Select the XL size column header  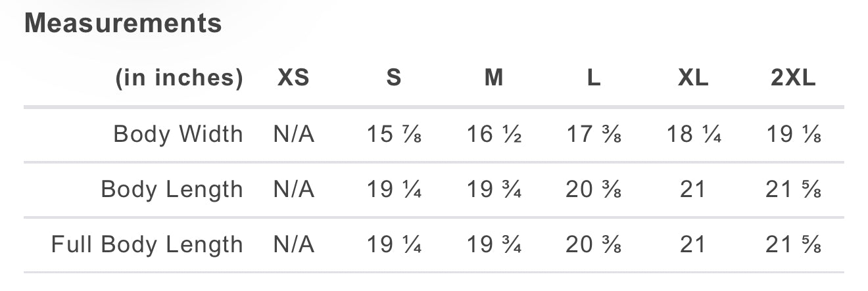pyautogui.click(x=693, y=78)
